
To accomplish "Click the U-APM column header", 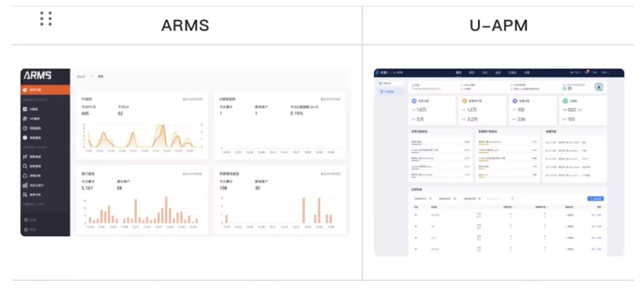I will (498, 25).
